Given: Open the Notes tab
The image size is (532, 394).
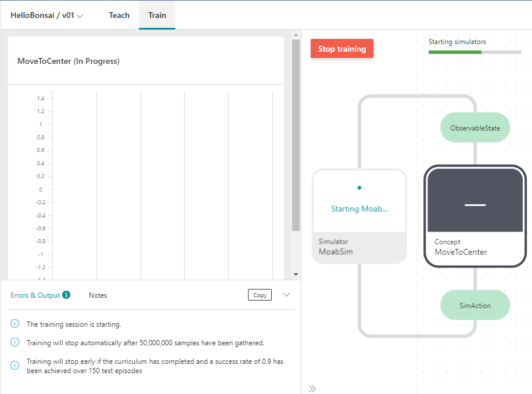Looking at the screenshot, I should tap(98, 295).
